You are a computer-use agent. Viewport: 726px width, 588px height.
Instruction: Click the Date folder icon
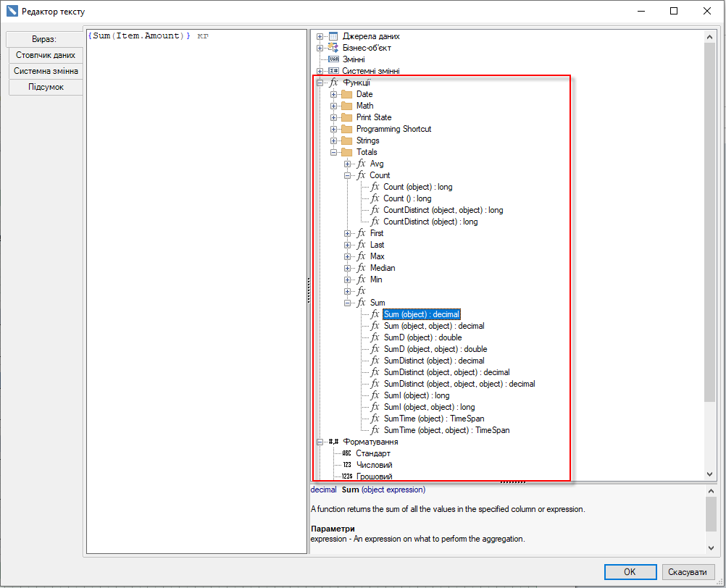pos(346,94)
